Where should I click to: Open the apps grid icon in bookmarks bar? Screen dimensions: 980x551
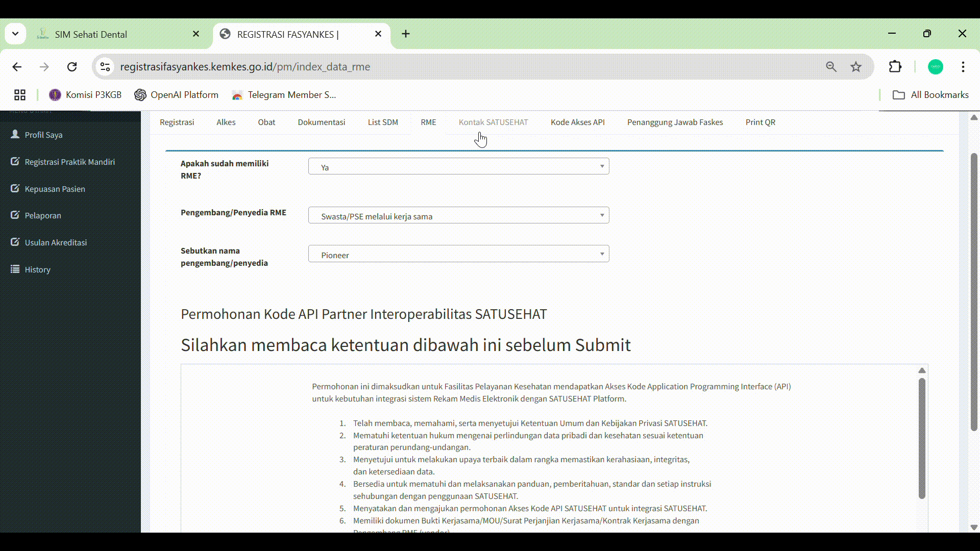[20, 95]
